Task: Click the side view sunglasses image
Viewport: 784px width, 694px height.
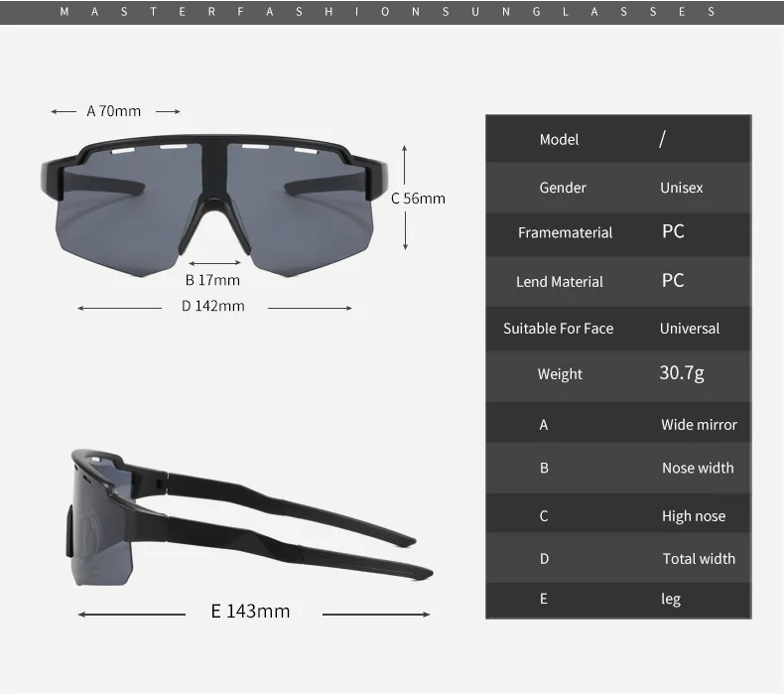Action: (x=248, y=516)
